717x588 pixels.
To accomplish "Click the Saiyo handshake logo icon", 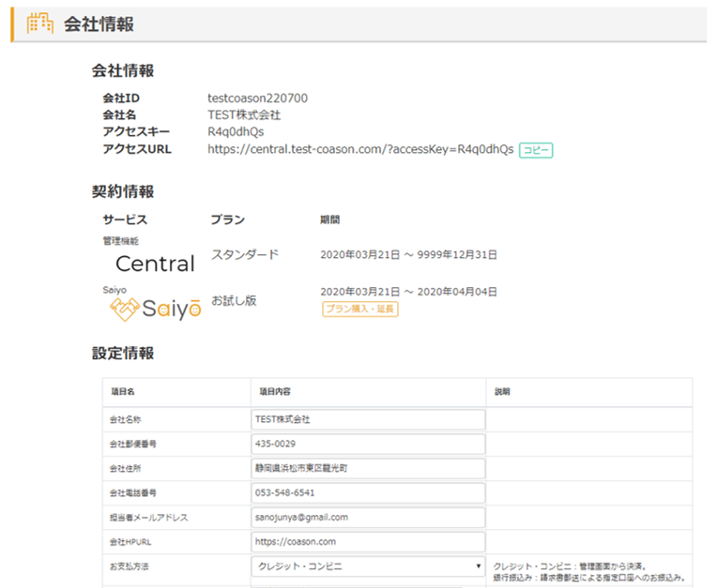I will coord(125,308).
